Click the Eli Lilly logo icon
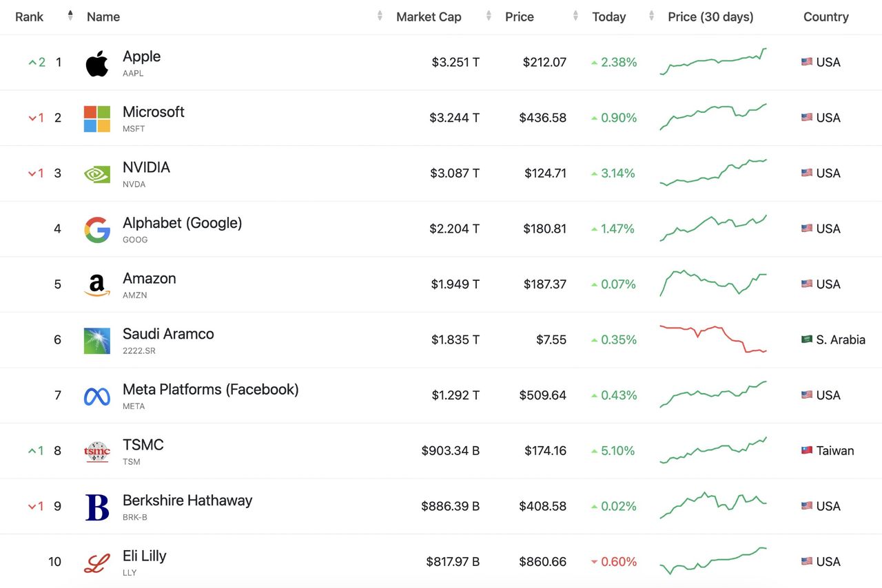This screenshot has height=588, width=882. (x=97, y=563)
